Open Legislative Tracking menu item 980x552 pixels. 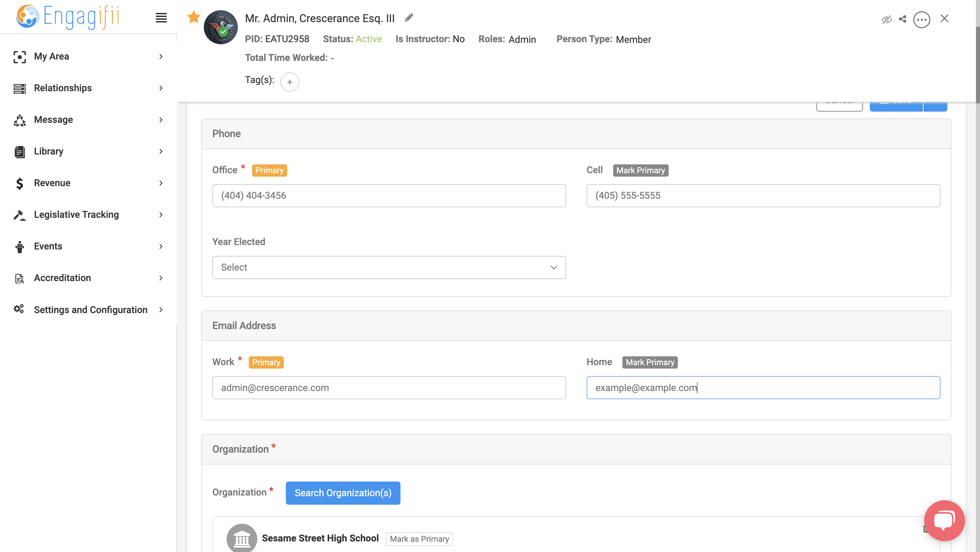[x=88, y=214]
